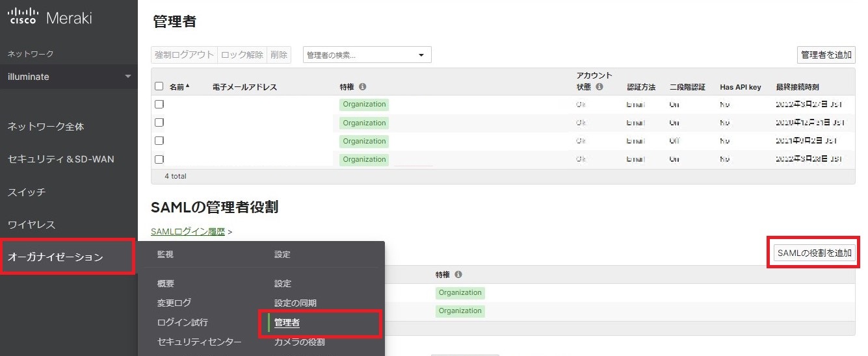Viewport: 868px width, 356px height.
Task: Select 管理者 in the settings submenu
Action: tap(287, 323)
